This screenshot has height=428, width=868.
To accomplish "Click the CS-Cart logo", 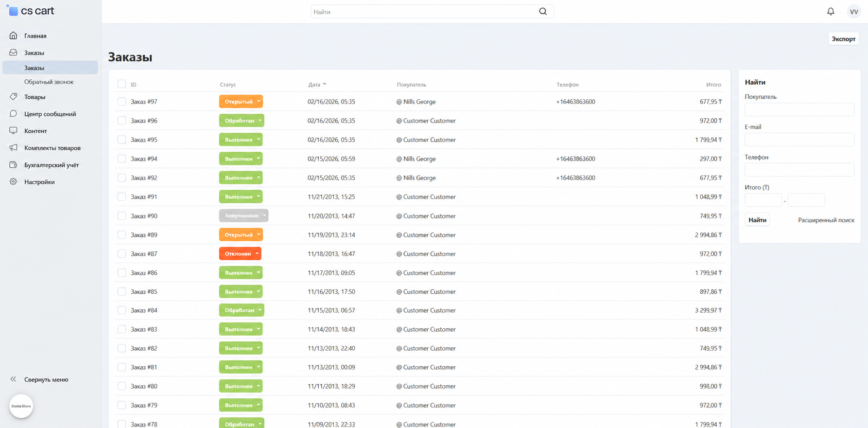I will pyautogui.click(x=30, y=11).
